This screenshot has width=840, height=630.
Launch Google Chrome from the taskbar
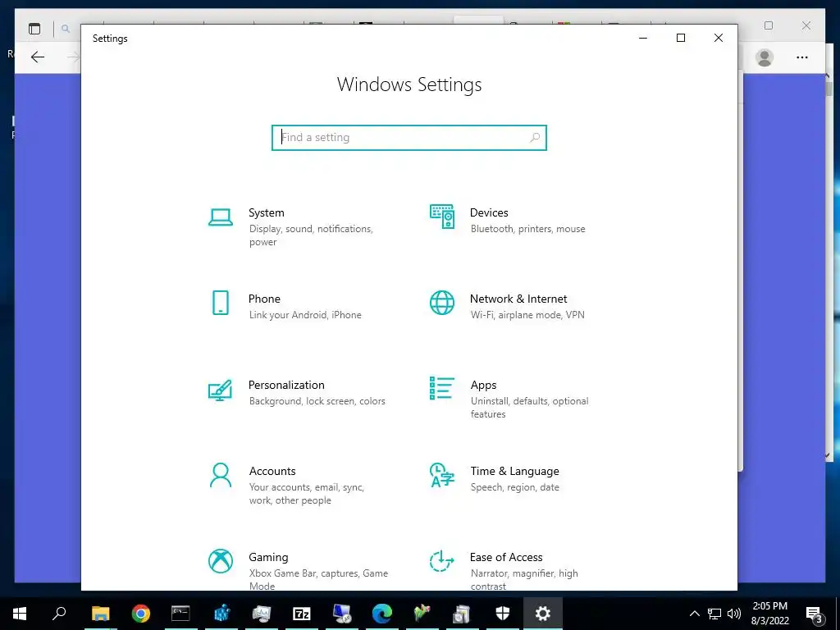(141, 614)
